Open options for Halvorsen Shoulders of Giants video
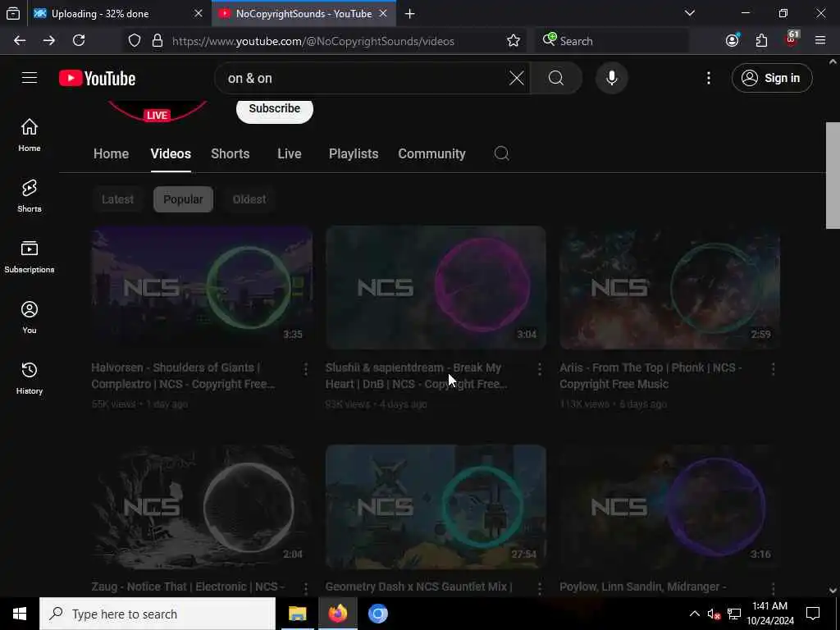The height and width of the screenshot is (630, 840). point(305,368)
